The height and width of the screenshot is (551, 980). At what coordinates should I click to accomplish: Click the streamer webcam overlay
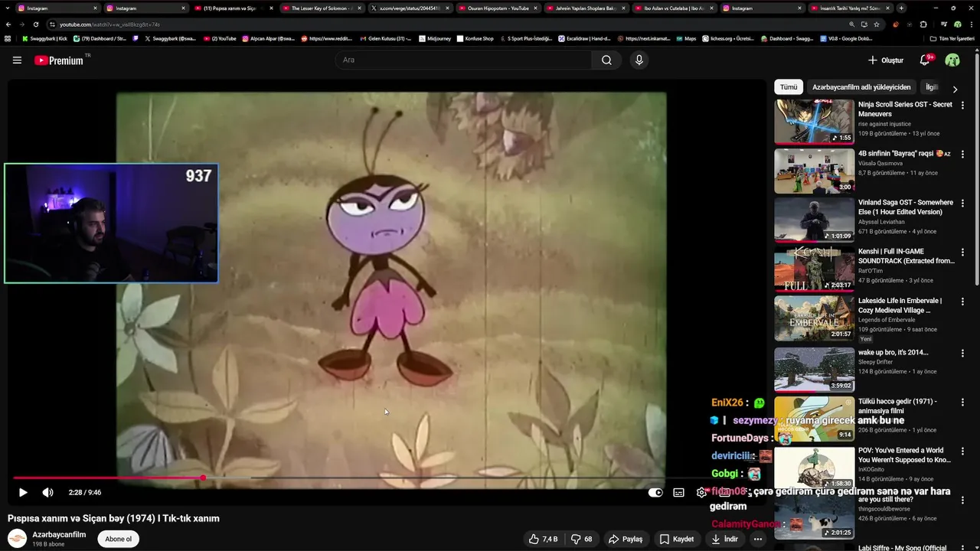click(111, 223)
